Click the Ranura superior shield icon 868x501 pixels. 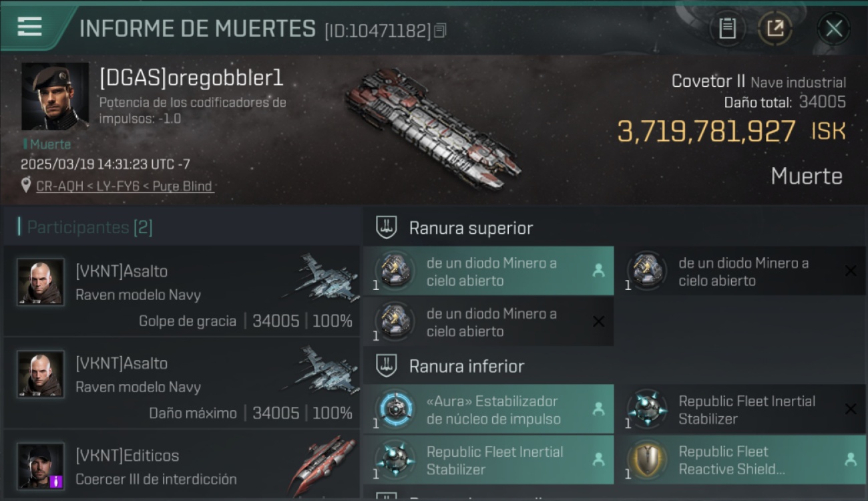(x=386, y=227)
